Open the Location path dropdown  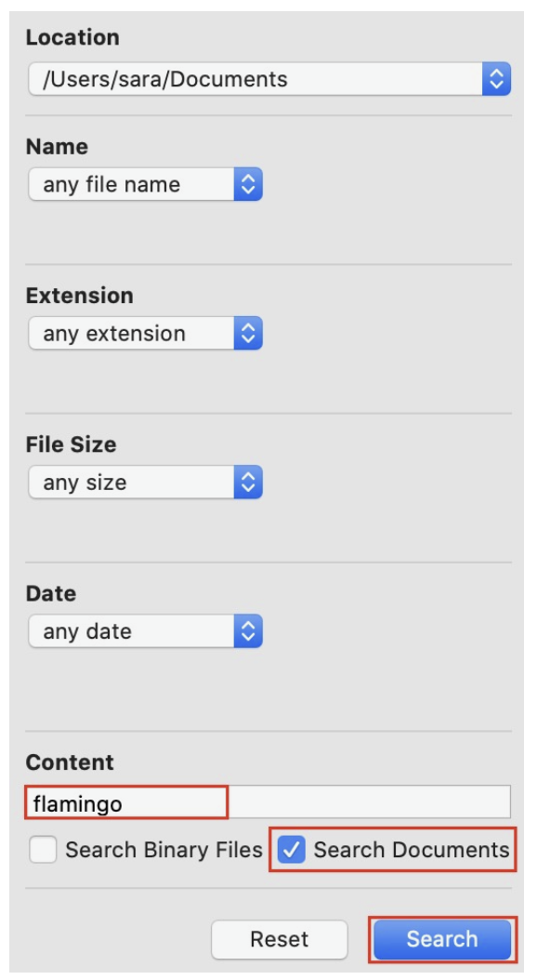[x=269, y=79]
